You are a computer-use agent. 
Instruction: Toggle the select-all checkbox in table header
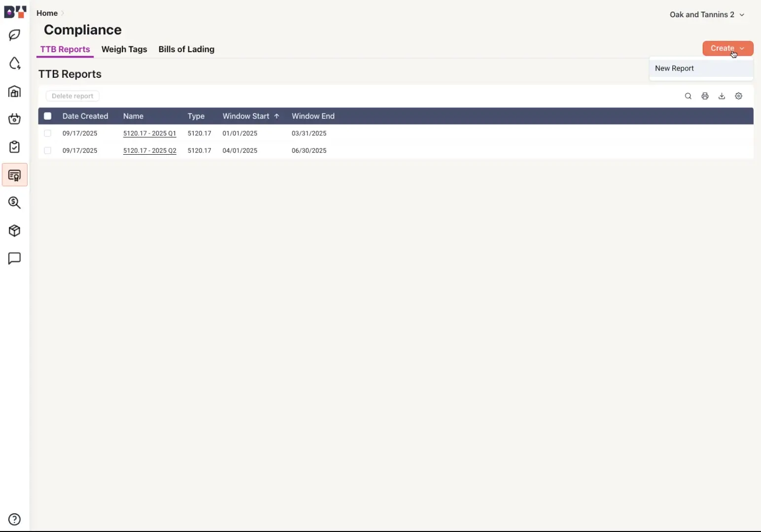pyautogui.click(x=48, y=116)
